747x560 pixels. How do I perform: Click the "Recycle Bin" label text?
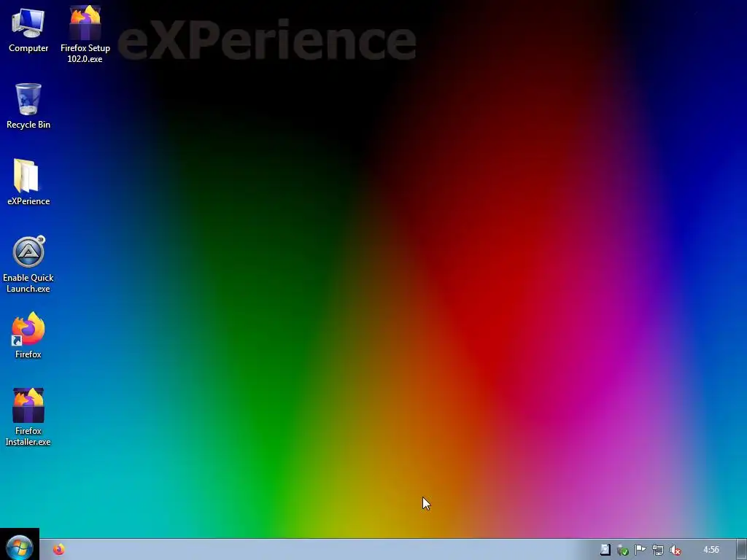click(28, 125)
